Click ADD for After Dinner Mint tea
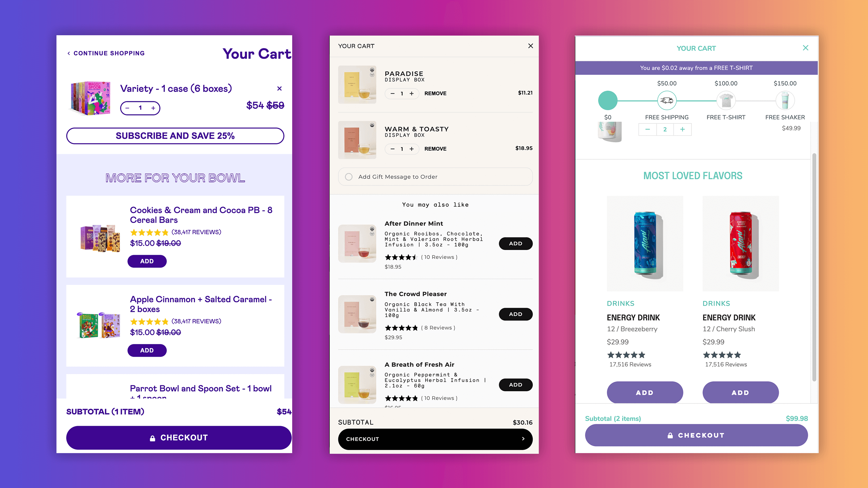This screenshot has height=488, width=868. coord(515,244)
